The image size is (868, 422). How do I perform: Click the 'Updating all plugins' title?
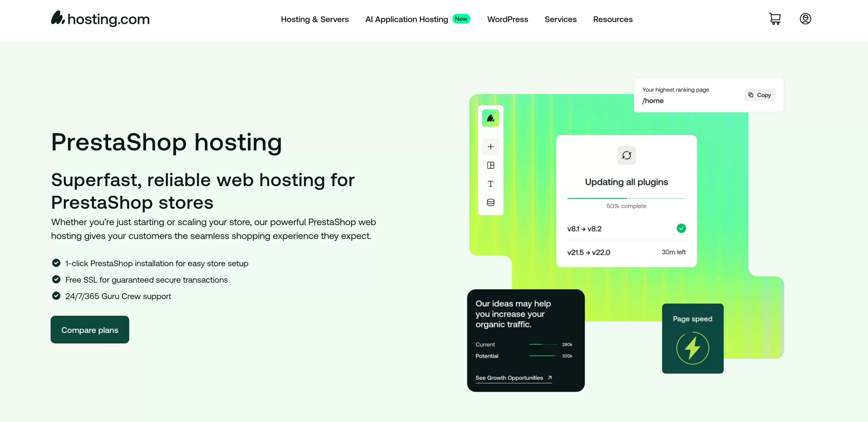point(627,182)
